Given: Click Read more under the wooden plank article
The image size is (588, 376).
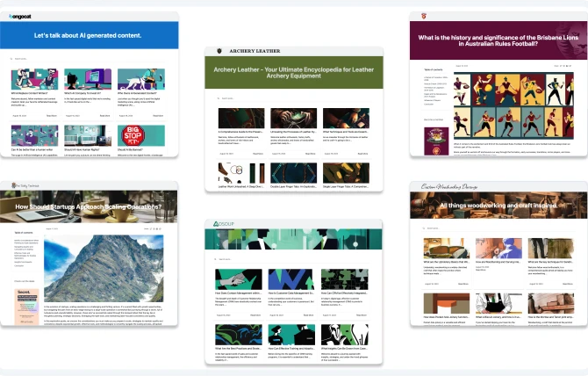Looking at the screenshot, I should click(x=567, y=284).
